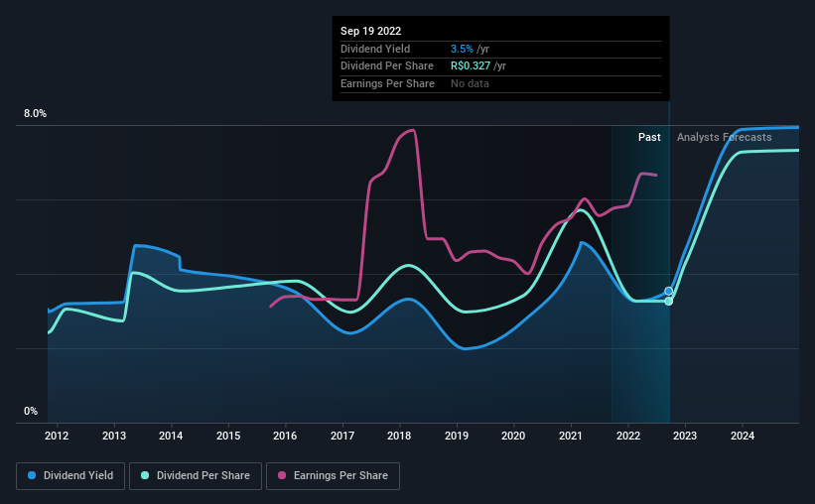Select the 2018 x-axis label
The width and height of the screenshot is (815, 504).
pos(399,436)
